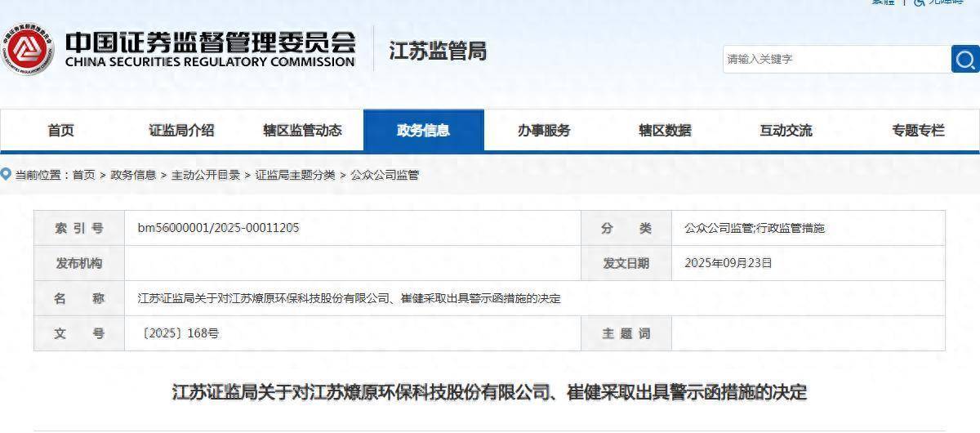Click the 名称 row title value
This screenshot has height=433, width=980.
pyautogui.click(x=350, y=298)
